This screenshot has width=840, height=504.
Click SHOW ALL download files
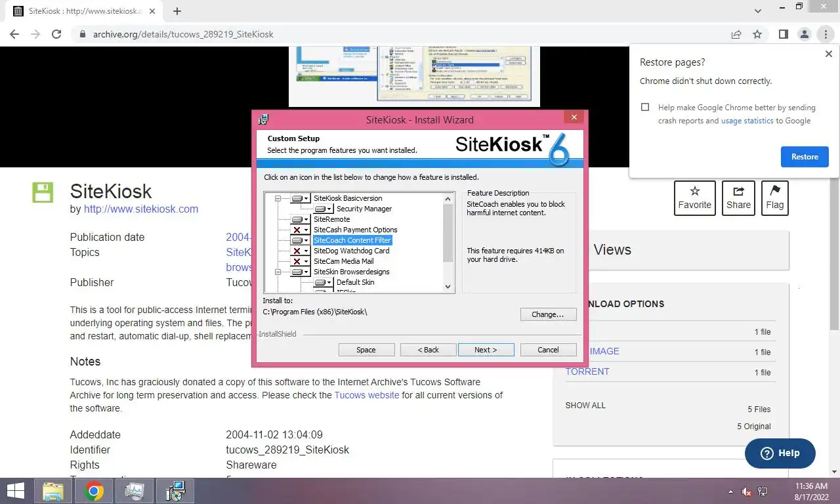(x=585, y=406)
